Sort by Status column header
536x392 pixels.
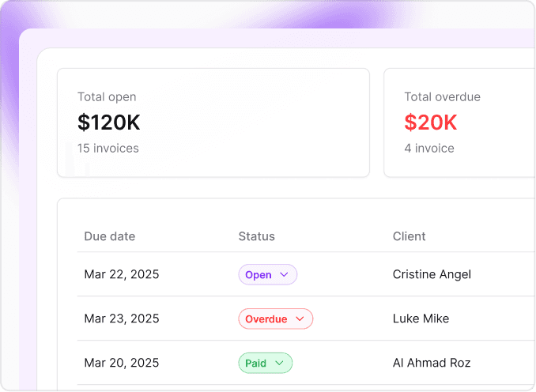pyautogui.click(x=256, y=236)
